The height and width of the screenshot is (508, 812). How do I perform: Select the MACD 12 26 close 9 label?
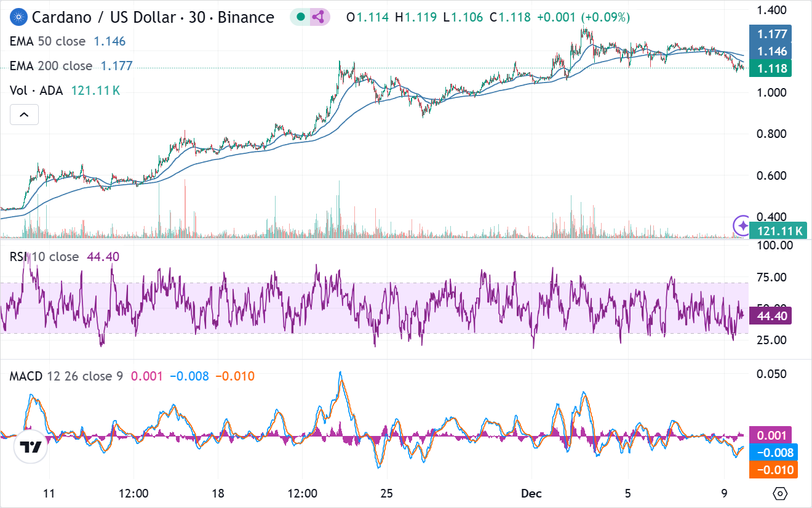tap(66, 376)
